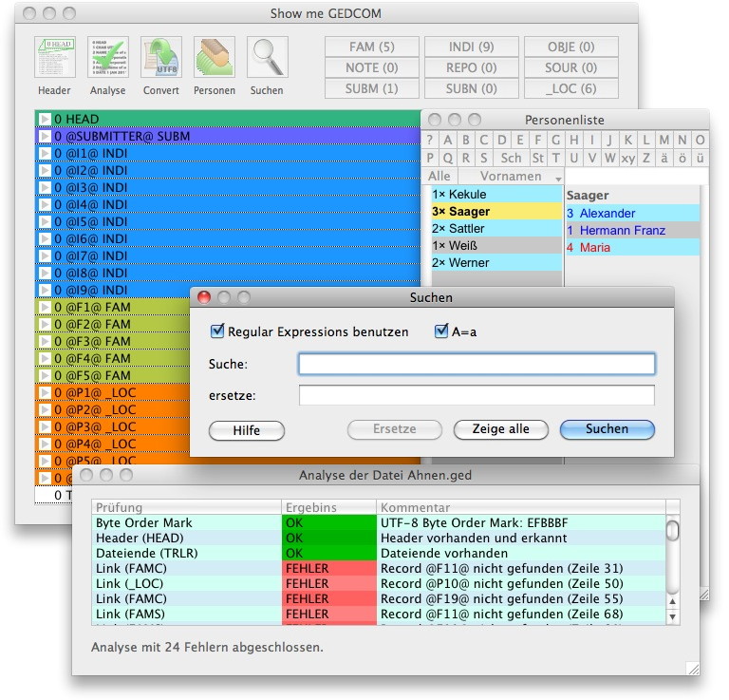Click the Hilfe button
This screenshot has width=729, height=700.
[x=247, y=429]
